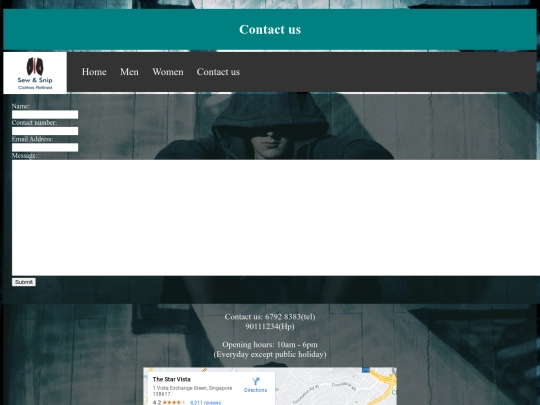Open the Home page link

(94, 72)
